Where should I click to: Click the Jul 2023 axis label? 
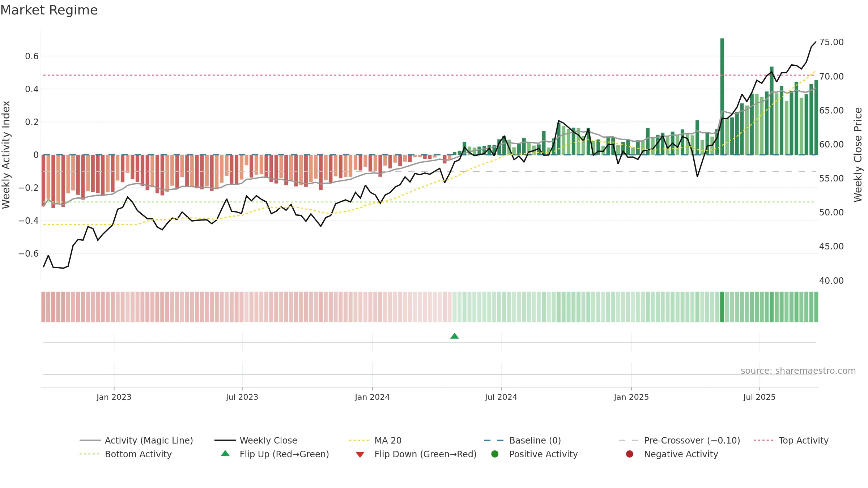coord(242,397)
